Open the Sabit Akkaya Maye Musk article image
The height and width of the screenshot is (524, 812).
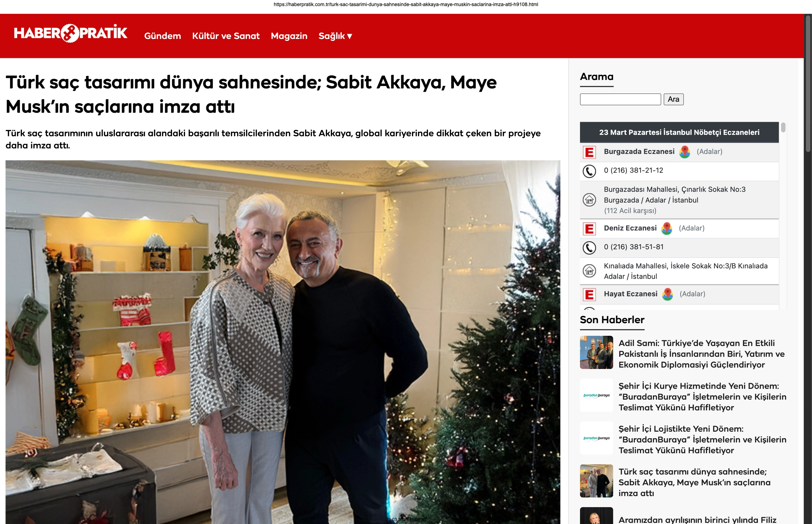tap(283, 342)
